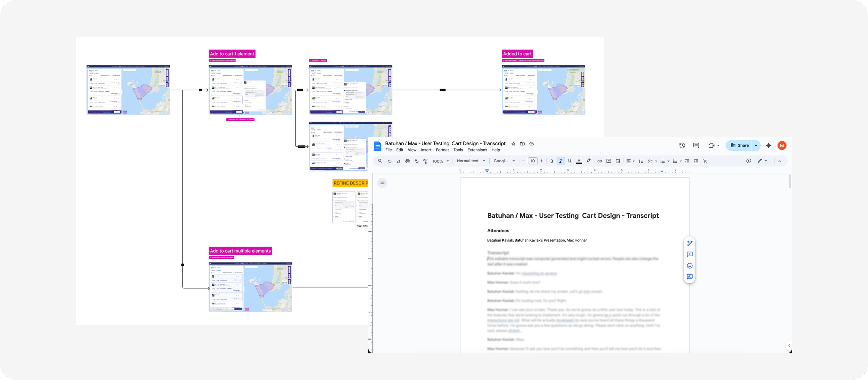Open the Extensions menu
The width and height of the screenshot is (868, 380).
[x=477, y=150]
